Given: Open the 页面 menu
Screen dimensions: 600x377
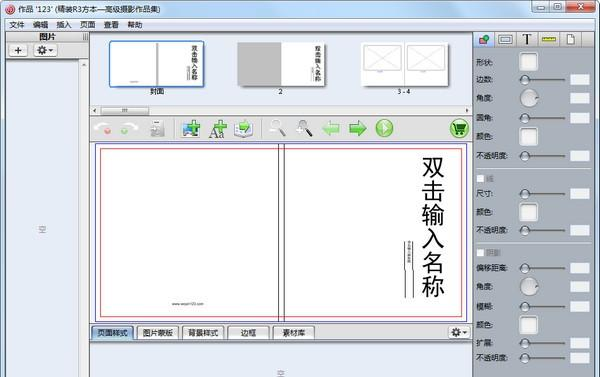Looking at the screenshot, I should tap(87, 25).
